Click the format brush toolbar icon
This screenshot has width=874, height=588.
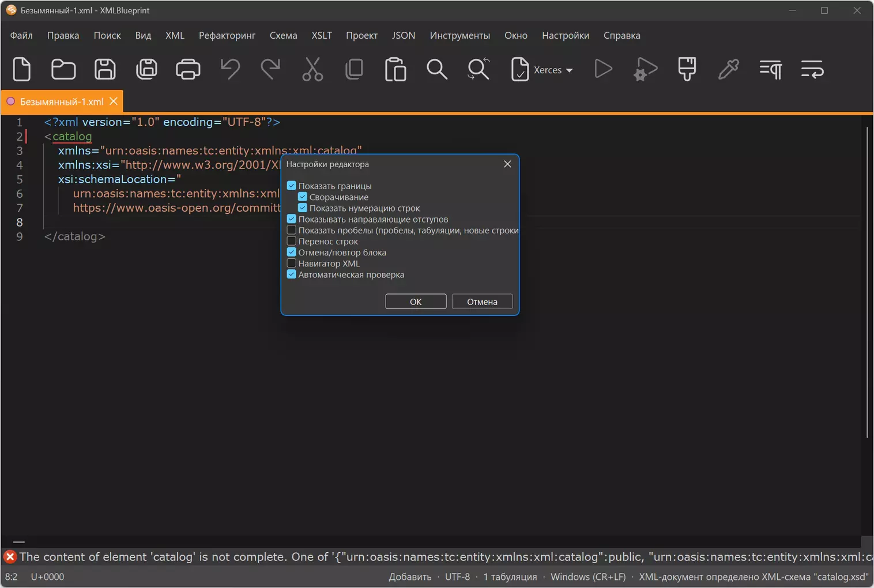click(687, 70)
